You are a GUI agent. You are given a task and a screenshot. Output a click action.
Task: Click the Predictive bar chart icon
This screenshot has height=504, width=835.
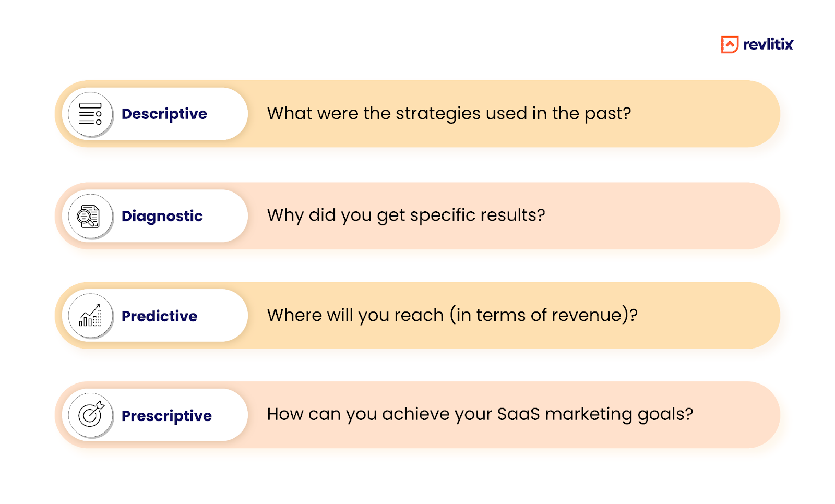tap(90, 316)
